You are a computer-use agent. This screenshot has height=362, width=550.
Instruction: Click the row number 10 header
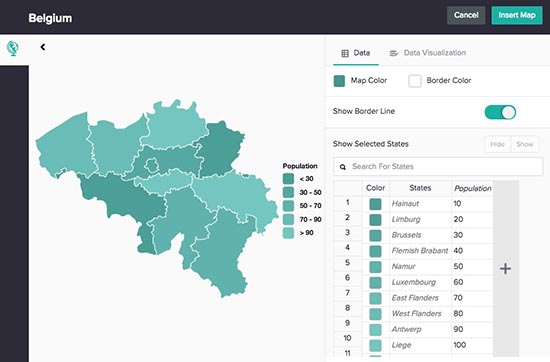(x=348, y=338)
